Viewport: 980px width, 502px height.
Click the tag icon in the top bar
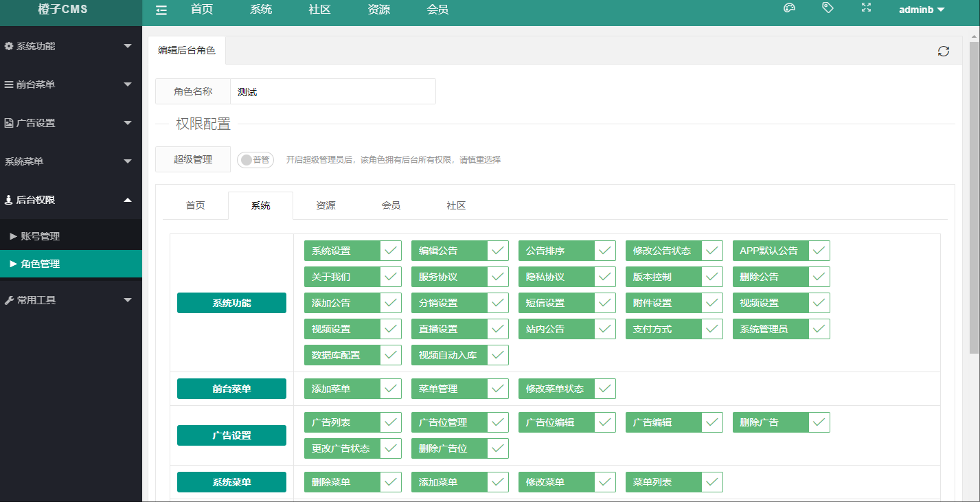point(828,7)
